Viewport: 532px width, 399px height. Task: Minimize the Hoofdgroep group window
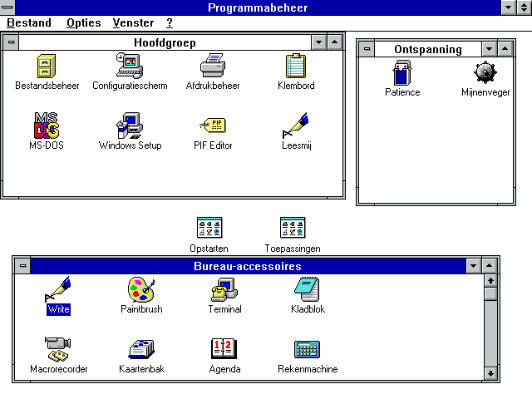point(318,42)
